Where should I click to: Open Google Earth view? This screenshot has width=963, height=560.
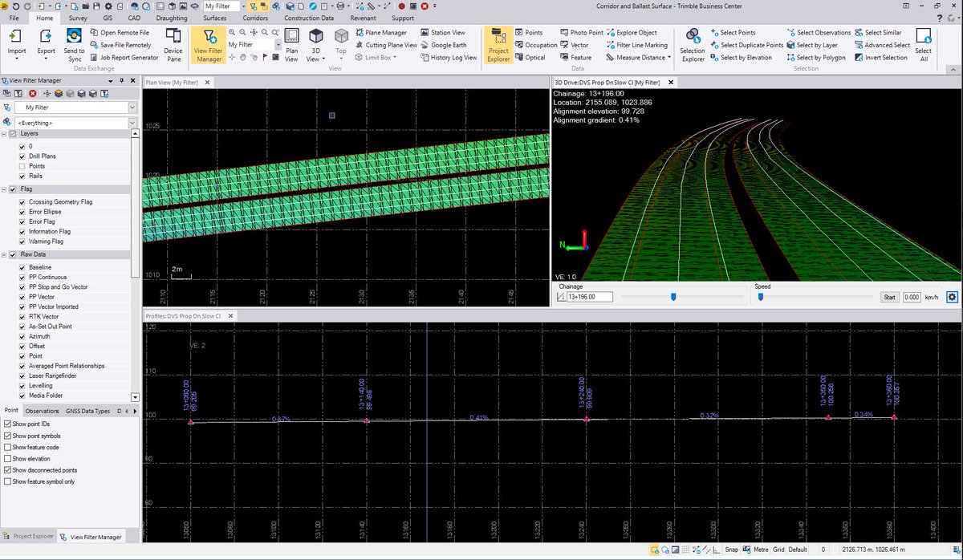click(x=449, y=44)
